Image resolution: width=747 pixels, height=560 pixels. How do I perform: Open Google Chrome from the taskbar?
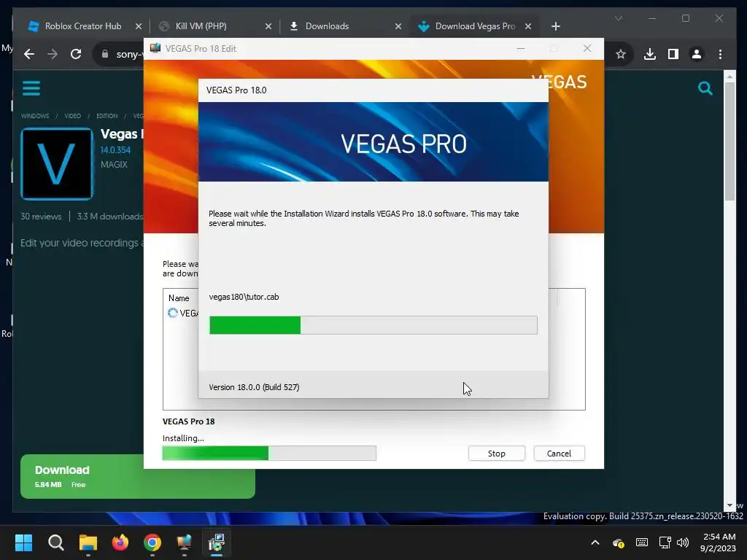pyautogui.click(x=152, y=542)
